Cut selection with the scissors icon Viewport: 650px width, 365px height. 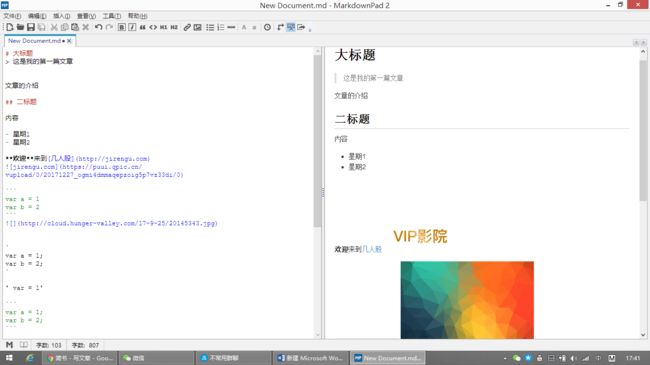pos(54,27)
